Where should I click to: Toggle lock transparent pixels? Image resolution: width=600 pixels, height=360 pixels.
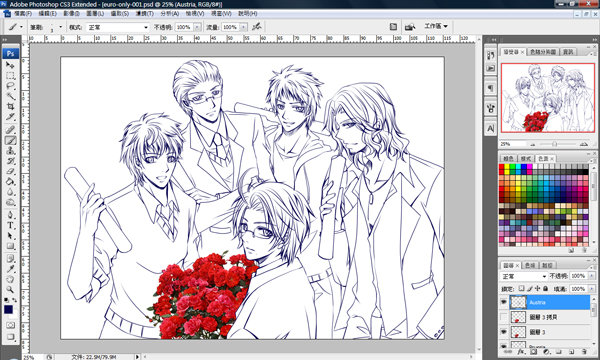click(522, 288)
